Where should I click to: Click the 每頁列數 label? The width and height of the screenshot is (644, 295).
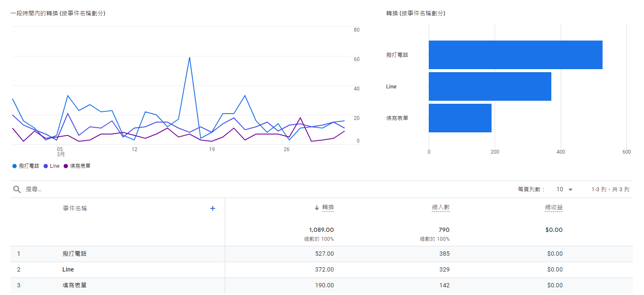pyautogui.click(x=531, y=190)
